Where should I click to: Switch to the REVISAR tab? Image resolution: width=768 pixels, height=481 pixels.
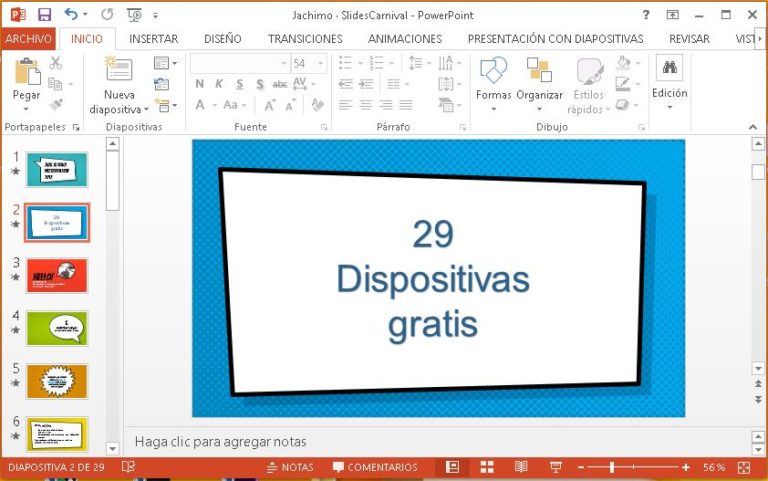[689, 39]
